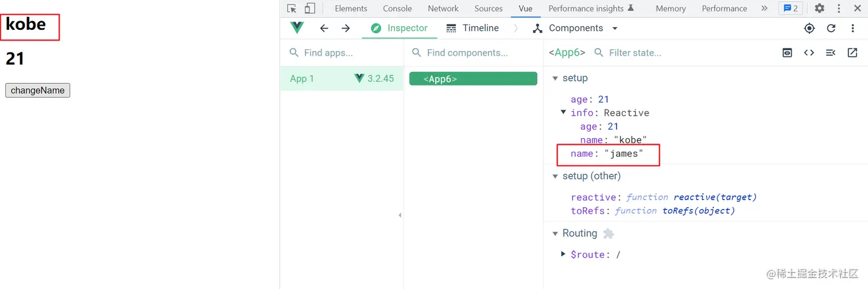Click the 21 heading on page
Screen dimensions: 868x289
tap(15, 58)
